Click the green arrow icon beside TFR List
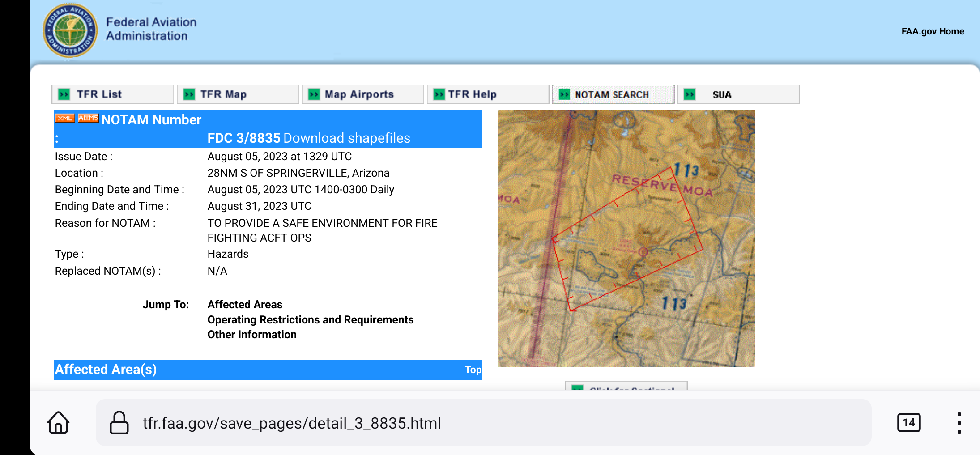The width and height of the screenshot is (980, 455). click(x=64, y=94)
